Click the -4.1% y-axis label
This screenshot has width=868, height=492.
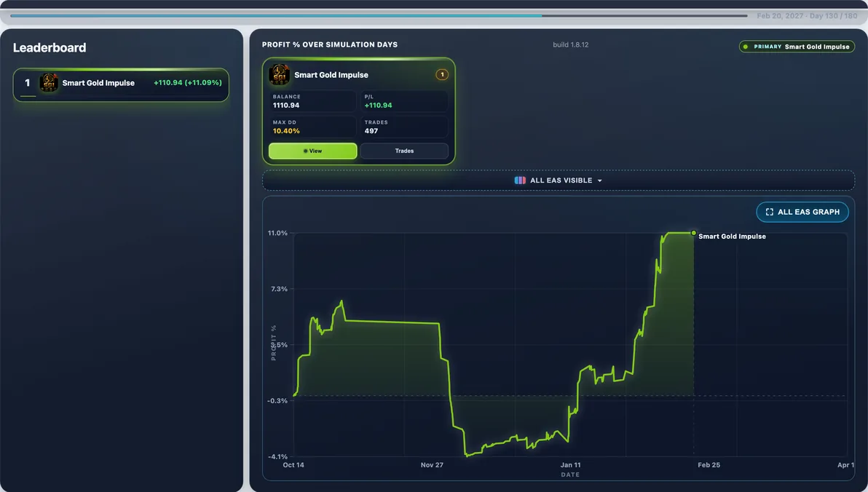tap(277, 456)
